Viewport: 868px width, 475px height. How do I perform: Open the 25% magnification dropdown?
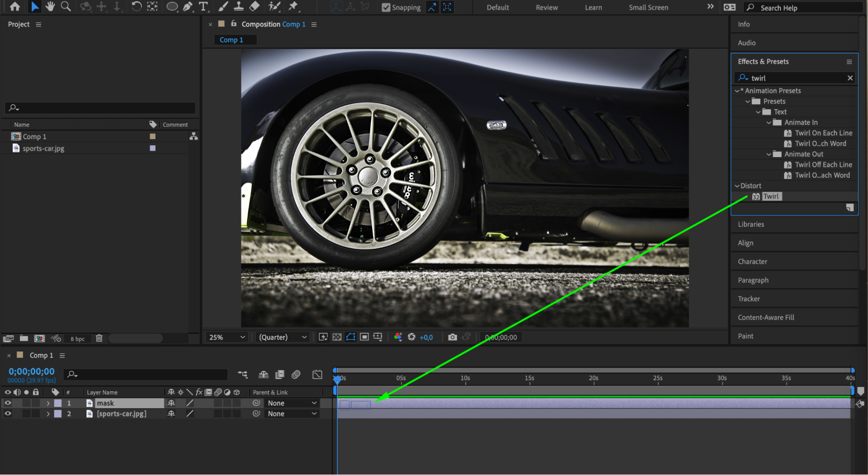(227, 337)
